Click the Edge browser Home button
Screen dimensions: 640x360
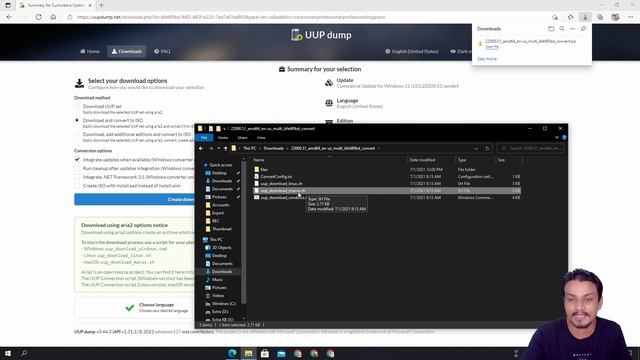point(53,17)
